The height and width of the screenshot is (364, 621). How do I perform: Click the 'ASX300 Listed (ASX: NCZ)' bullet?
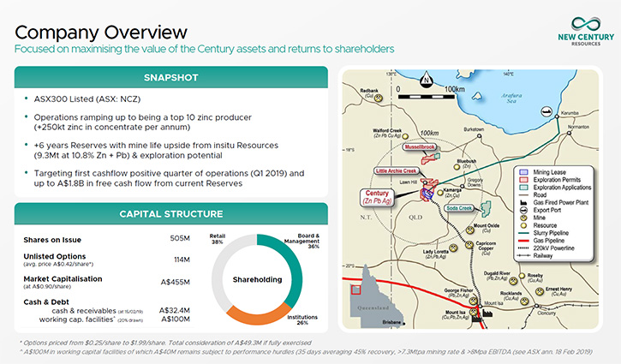[87, 99]
